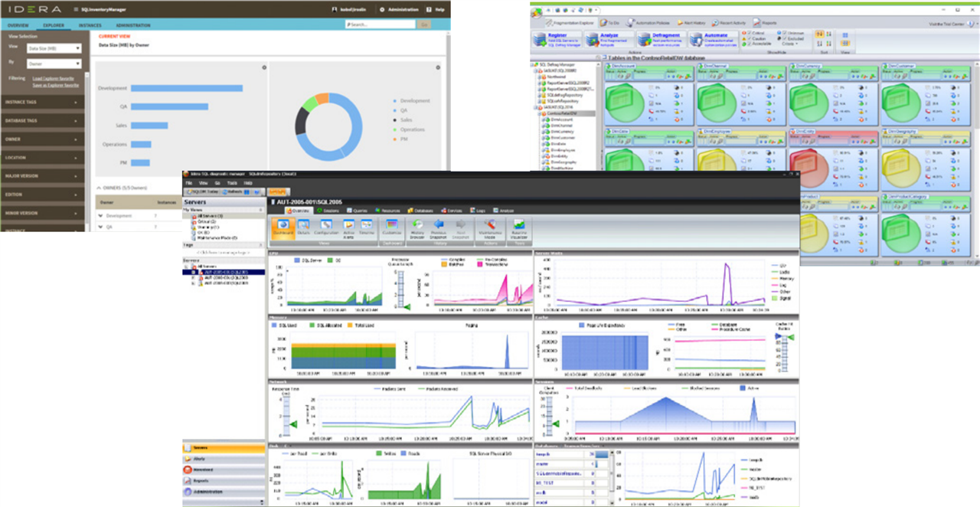
Task: Expand the Development row in Owners table
Action: click(x=101, y=216)
